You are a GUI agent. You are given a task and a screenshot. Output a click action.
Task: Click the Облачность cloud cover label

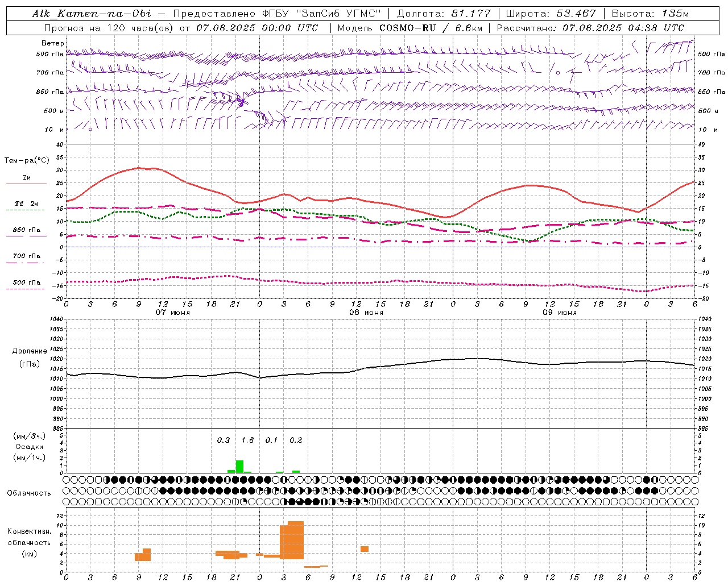(29, 493)
